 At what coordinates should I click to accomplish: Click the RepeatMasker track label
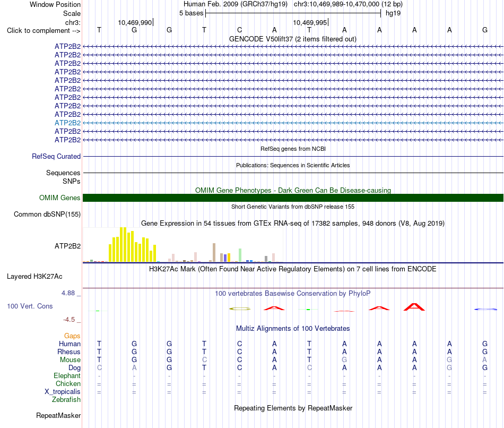[58, 415]
